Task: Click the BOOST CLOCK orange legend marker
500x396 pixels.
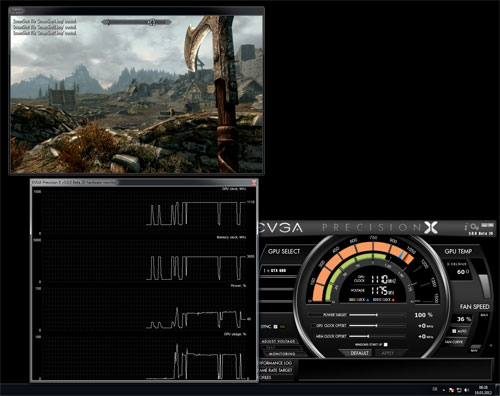Action: (x=393, y=300)
